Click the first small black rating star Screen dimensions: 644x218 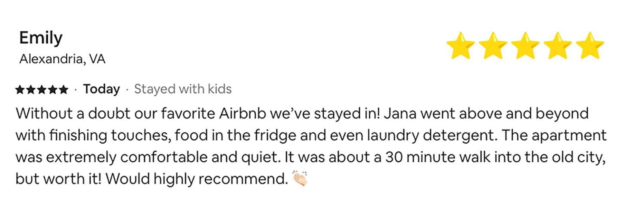point(20,89)
